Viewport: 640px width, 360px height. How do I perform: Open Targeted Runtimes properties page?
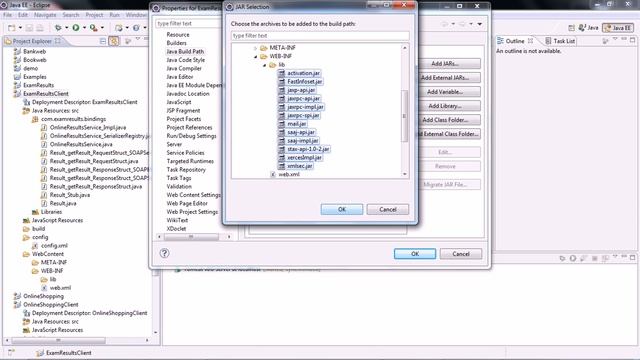(x=190, y=161)
